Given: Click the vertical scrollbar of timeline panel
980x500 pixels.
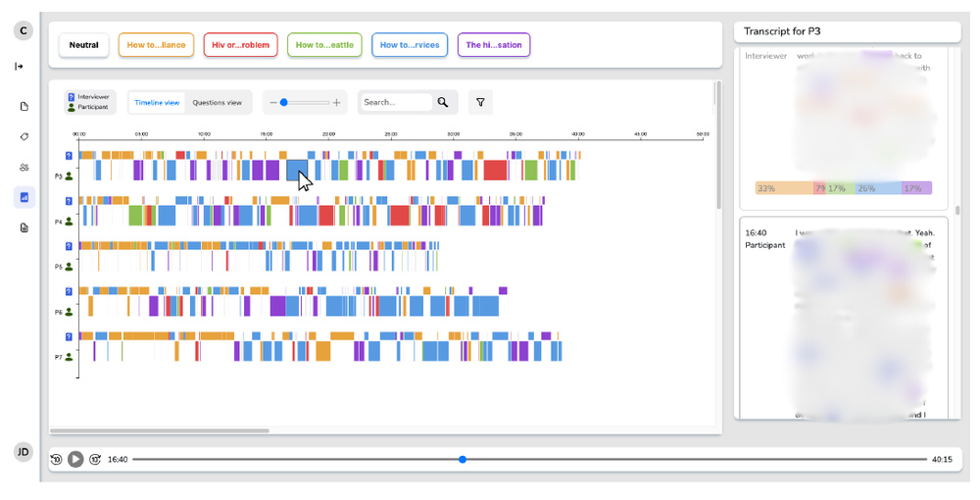Looking at the screenshot, I should click(718, 145).
